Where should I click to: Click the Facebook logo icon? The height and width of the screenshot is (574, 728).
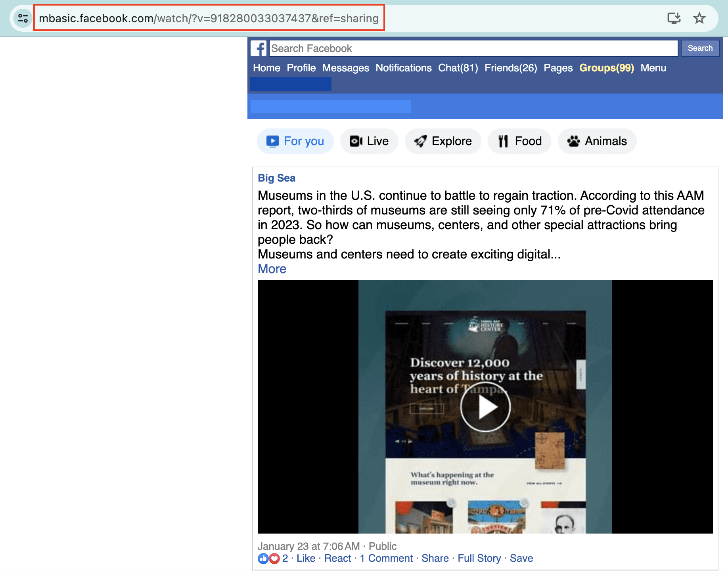click(259, 48)
